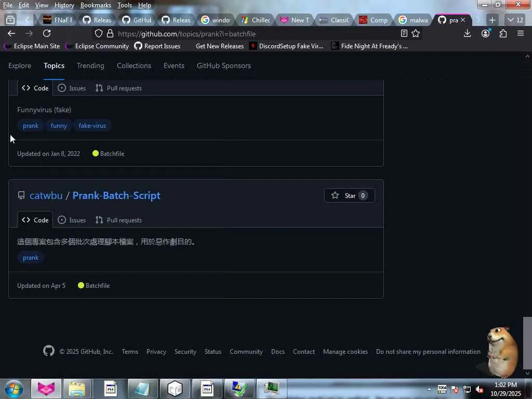
Task: Open Pull requests in the Funnyvirus card
Action: (119, 88)
